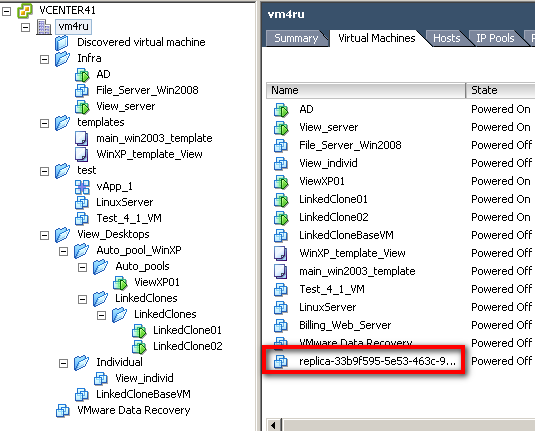Sort by the Name column header
535x431 pixels.
pyautogui.click(x=366, y=90)
